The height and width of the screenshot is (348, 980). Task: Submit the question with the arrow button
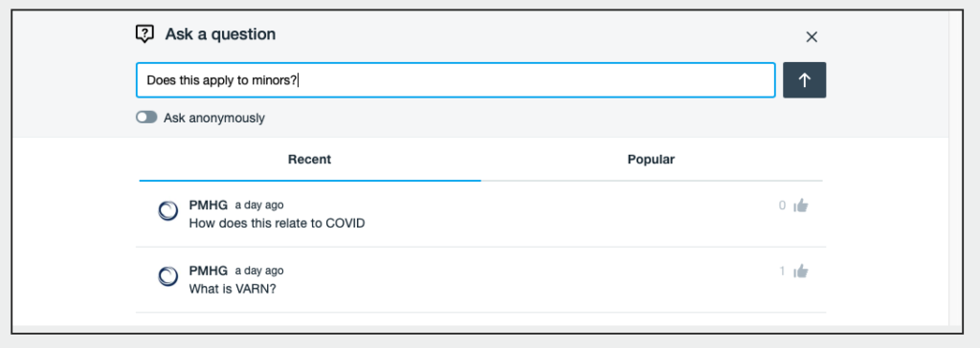point(804,80)
